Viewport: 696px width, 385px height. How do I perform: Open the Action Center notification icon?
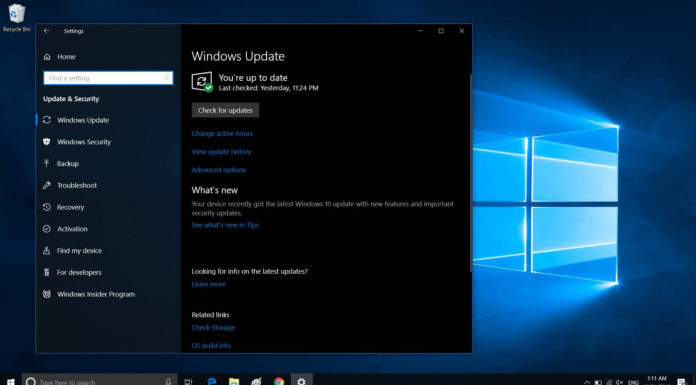pos(682,381)
